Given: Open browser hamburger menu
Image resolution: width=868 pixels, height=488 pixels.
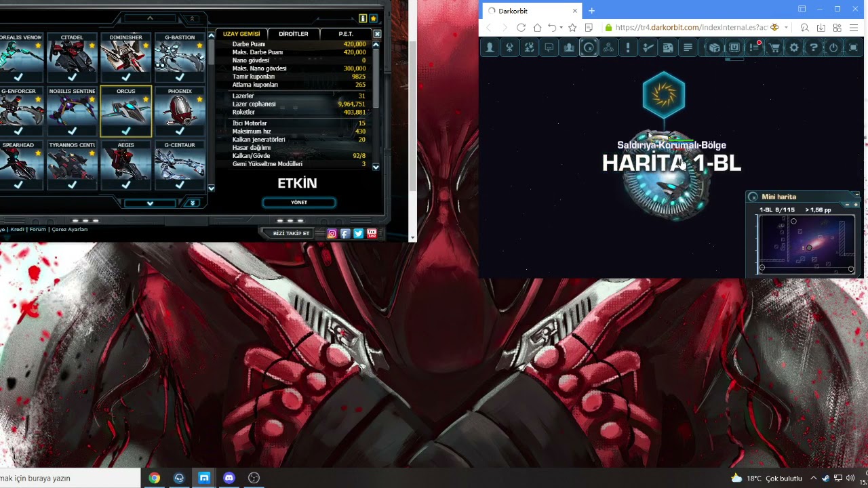Looking at the screenshot, I should (x=854, y=27).
